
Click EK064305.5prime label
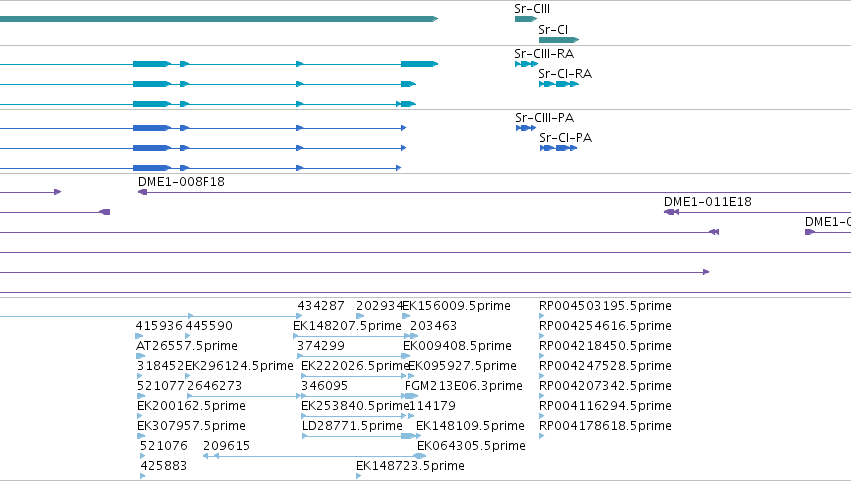click(471, 446)
